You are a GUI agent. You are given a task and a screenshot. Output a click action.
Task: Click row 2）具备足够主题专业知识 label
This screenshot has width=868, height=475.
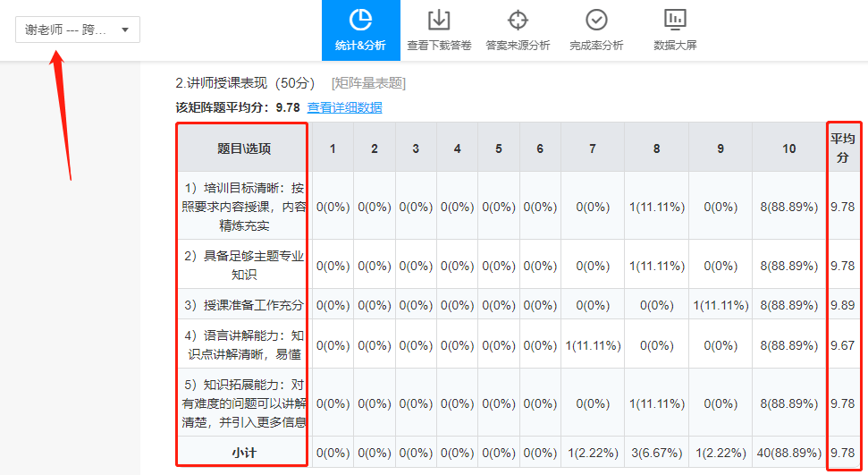[x=243, y=266]
